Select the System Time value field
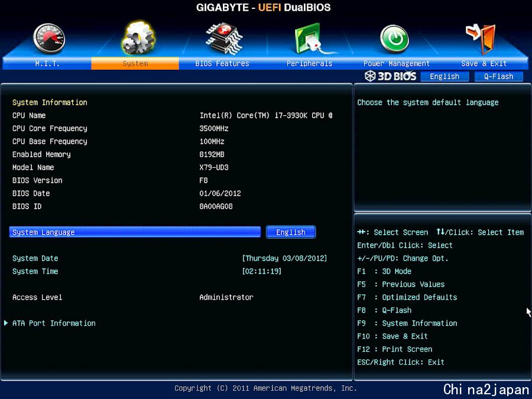This screenshot has height=399, width=532. [262, 271]
